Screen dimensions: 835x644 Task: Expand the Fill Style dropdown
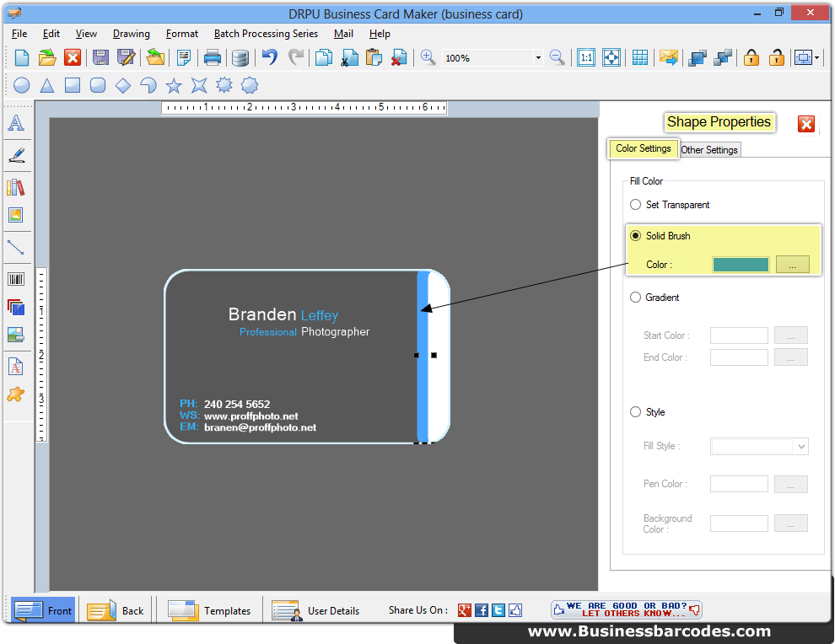[x=801, y=447]
